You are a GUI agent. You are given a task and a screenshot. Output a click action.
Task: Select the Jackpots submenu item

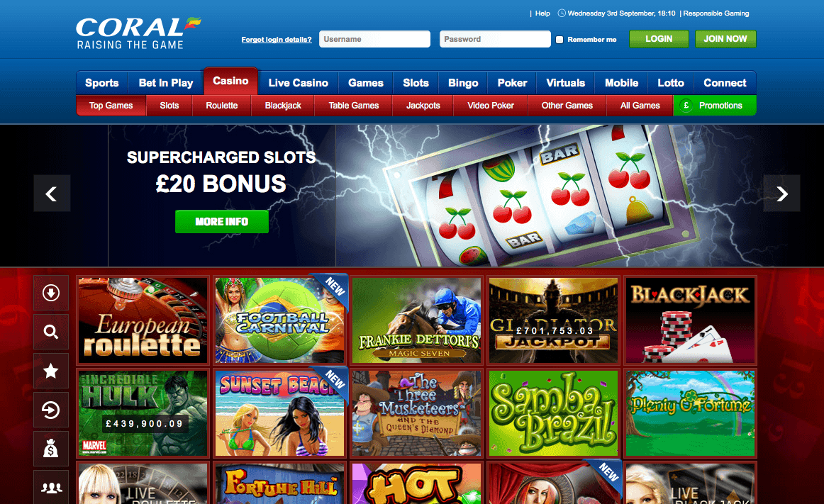[x=423, y=106]
